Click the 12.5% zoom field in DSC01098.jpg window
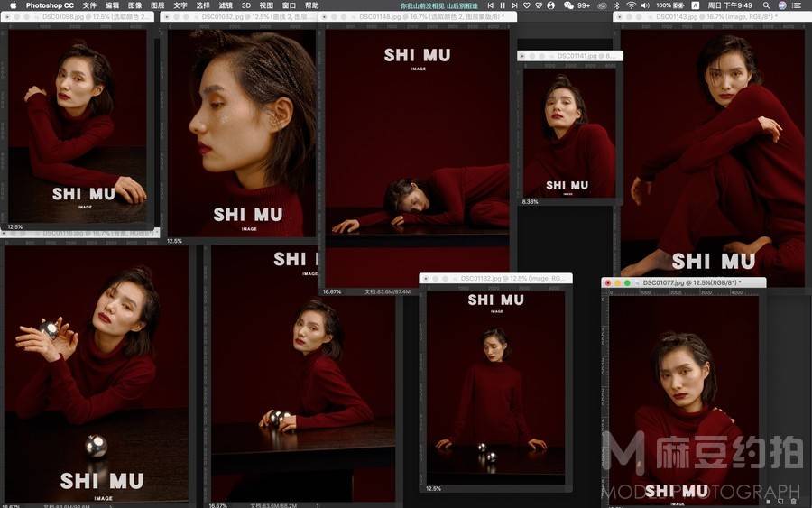Image resolution: width=812 pixels, height=508 pixels. tap(15, 226)
